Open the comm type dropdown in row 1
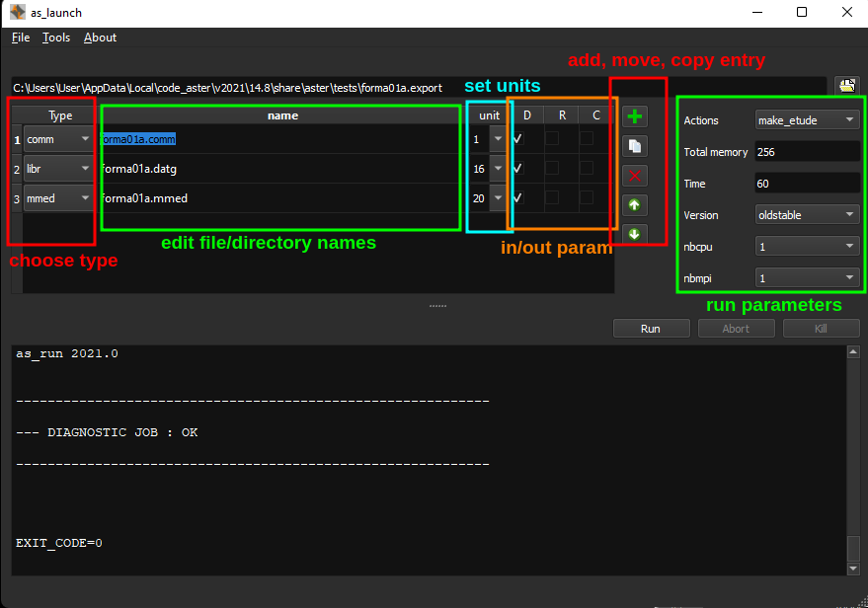This screenshot has height=608, width=868. (58, 139)
